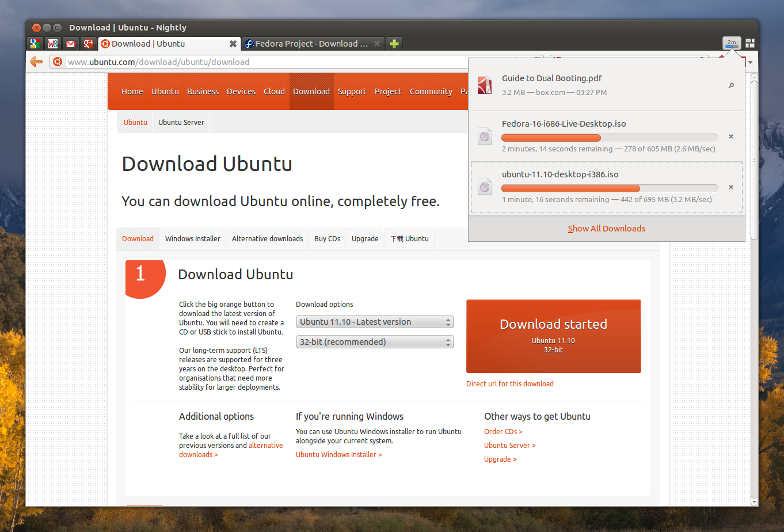Open the pinned Google+ tab

88,44
